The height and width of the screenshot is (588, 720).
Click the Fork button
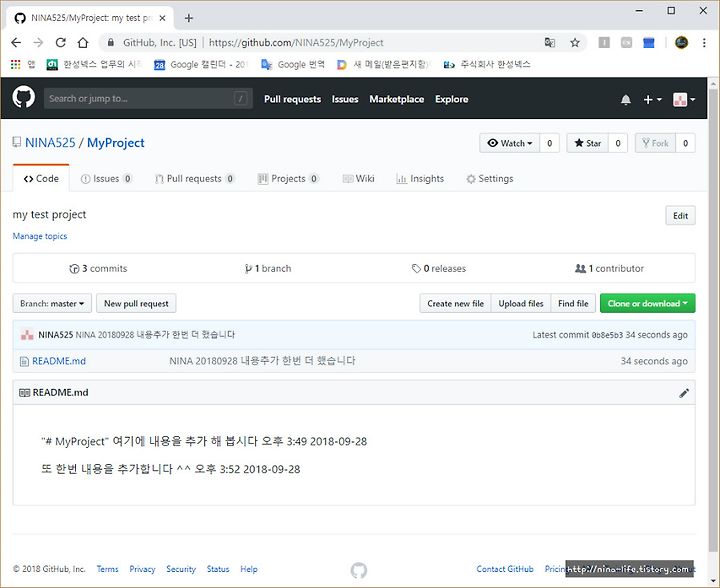655,143
